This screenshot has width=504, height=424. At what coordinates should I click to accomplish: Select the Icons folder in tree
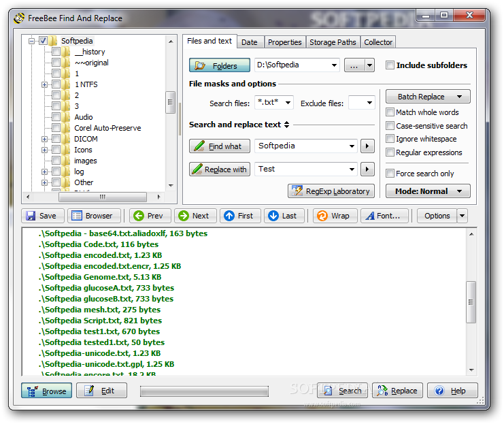83,150
